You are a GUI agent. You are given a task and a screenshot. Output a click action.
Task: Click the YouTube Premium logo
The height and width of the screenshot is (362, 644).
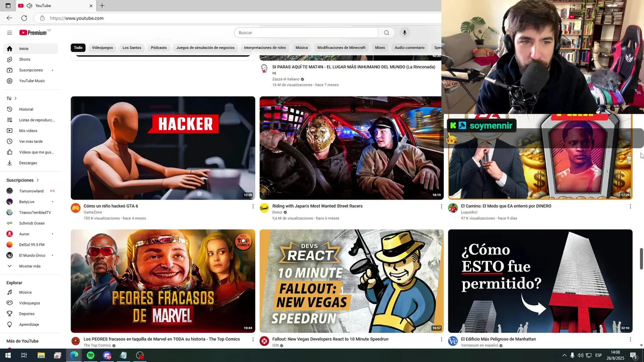(x=33, y=33)
